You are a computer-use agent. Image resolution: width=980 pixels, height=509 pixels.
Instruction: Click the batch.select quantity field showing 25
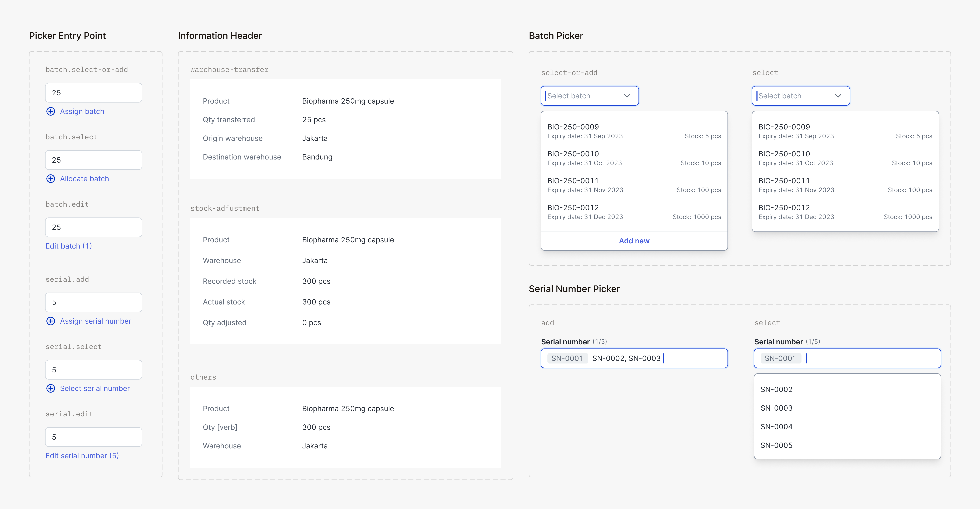click(x=94, y=160)
